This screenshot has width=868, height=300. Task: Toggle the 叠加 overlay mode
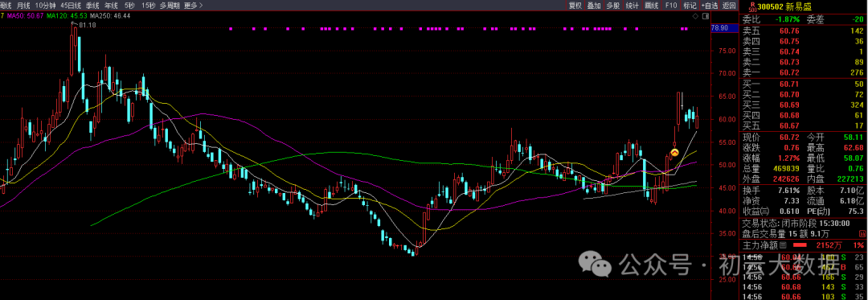point(594,6)
